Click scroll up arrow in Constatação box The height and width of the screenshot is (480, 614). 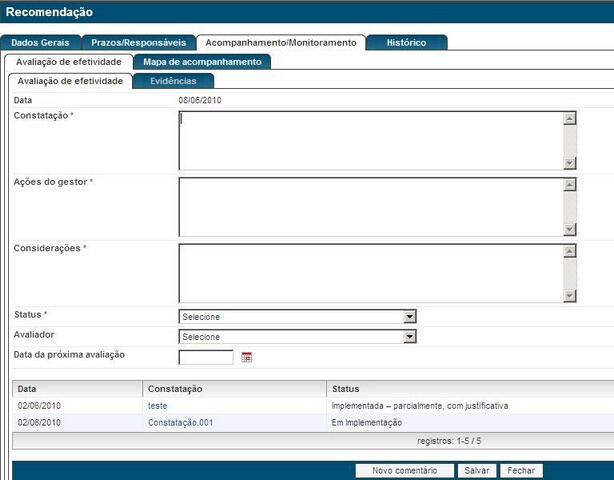[x=570, y=118]
